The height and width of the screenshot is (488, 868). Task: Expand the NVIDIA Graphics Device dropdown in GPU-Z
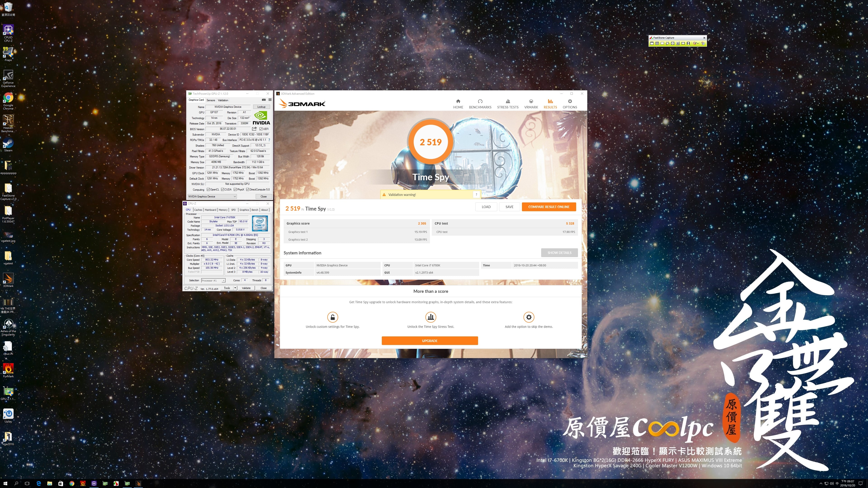pos(212,196)
